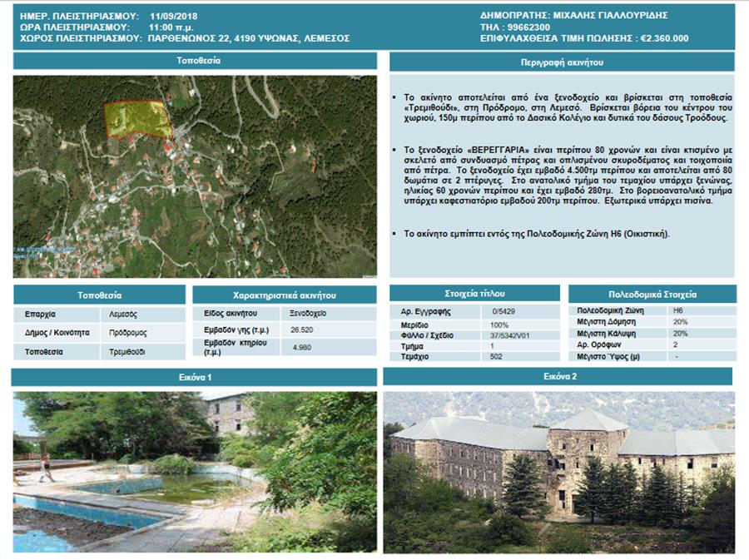
Task: Click the Εικόνα 1 header
Action: click(194, 377)
